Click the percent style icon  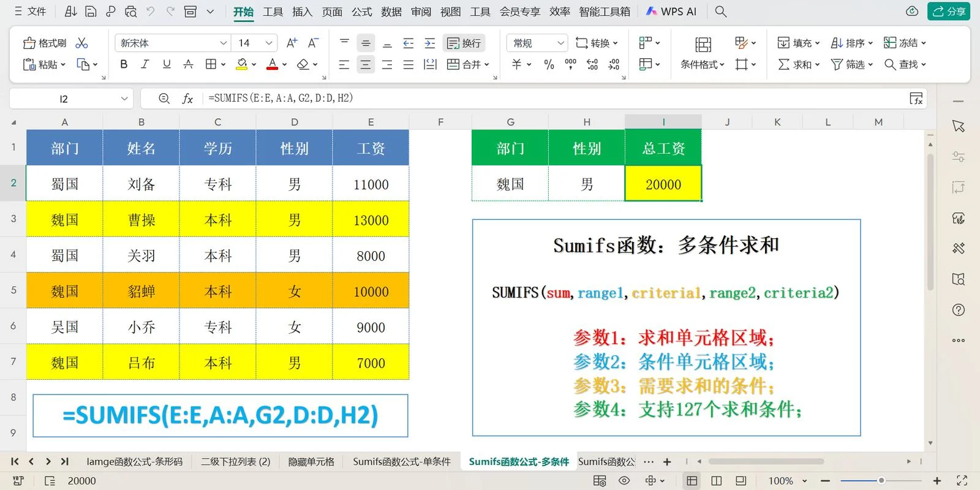(549, 64)
